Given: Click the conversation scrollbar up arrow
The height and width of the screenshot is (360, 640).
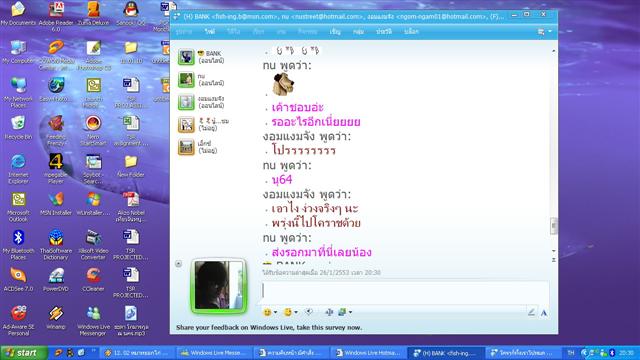Looking at the screenshot, I should (x=553, y=51).
